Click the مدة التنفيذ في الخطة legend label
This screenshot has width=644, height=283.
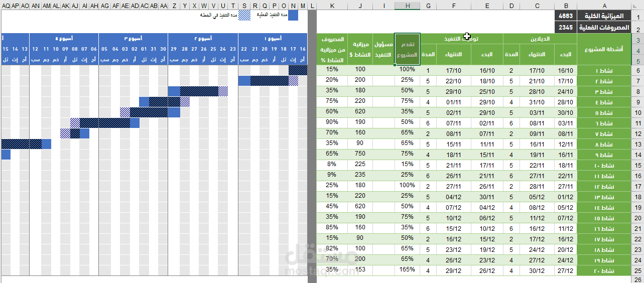(219, 15)
